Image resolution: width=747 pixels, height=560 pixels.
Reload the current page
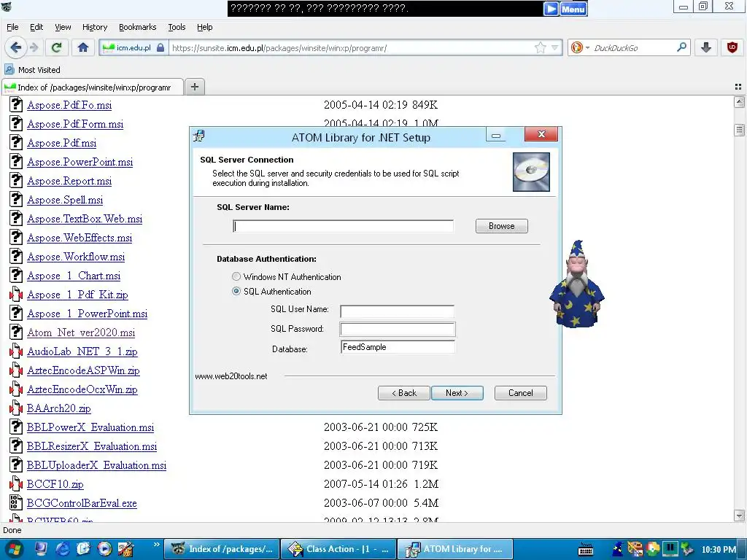tap(57, 47)
